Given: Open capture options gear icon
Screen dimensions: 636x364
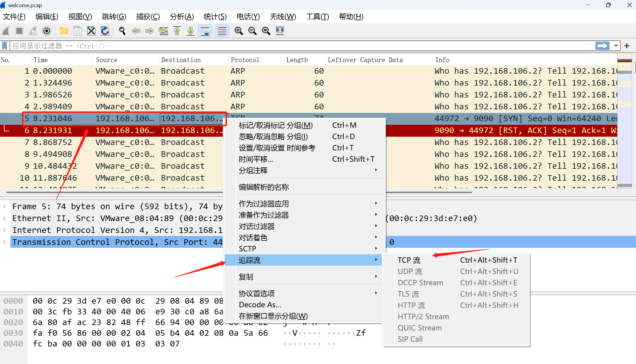Looking at the screenshot, I should (x=47, y=31).
